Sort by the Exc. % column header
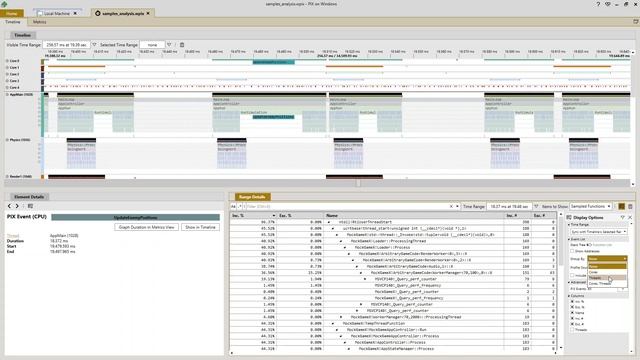640x360 pixels. [300, 216]
